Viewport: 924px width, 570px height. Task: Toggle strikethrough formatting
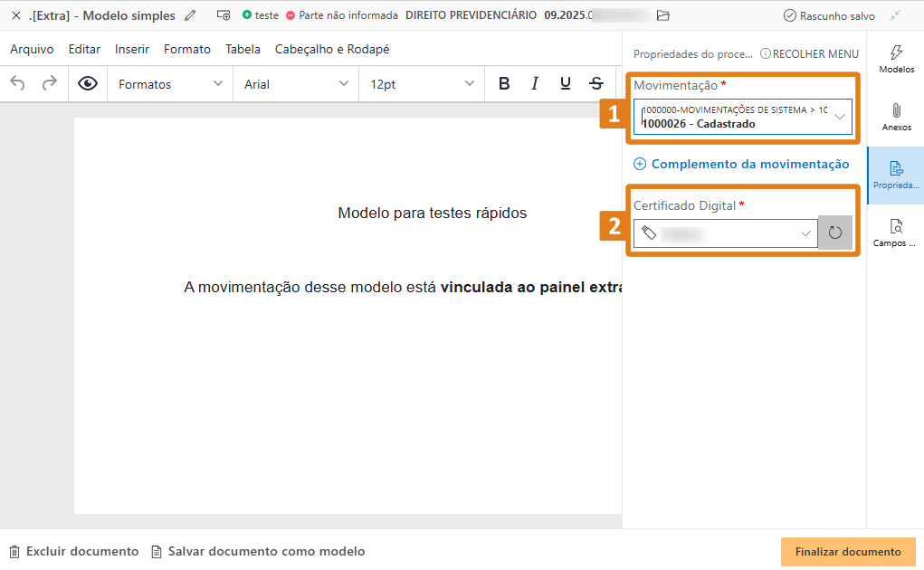click(x=595, y=83)
